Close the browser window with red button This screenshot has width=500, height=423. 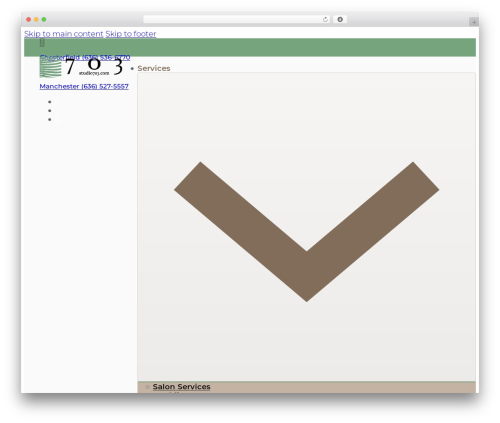click(x=29, y=19)
